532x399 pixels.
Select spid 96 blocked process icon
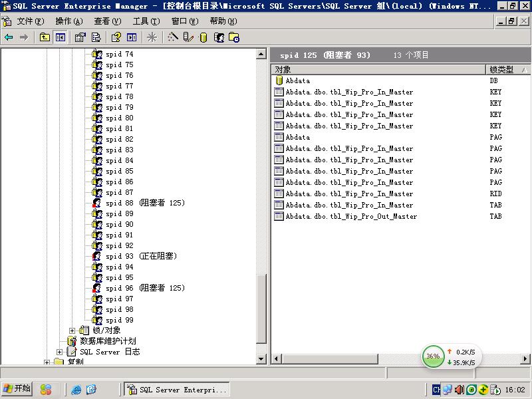(x=97, y=288)
